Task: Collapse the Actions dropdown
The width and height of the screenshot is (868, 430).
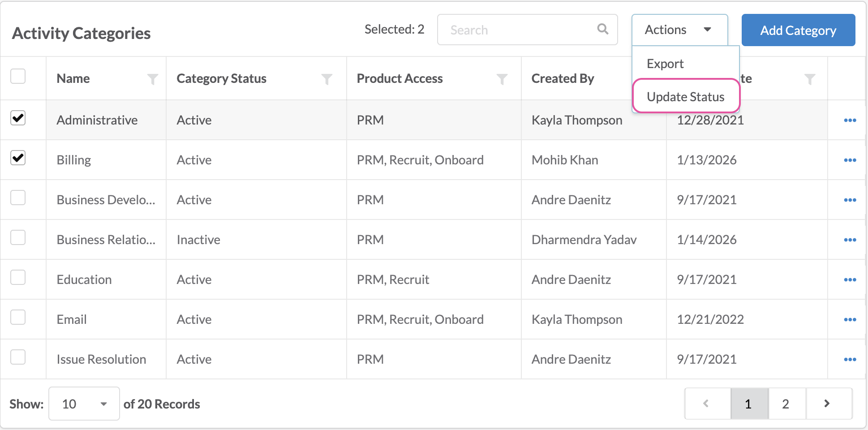Action: 679,30
